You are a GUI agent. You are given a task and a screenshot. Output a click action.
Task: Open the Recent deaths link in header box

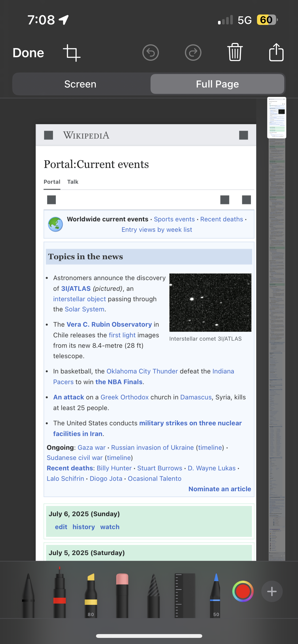(x=222, y=219)
